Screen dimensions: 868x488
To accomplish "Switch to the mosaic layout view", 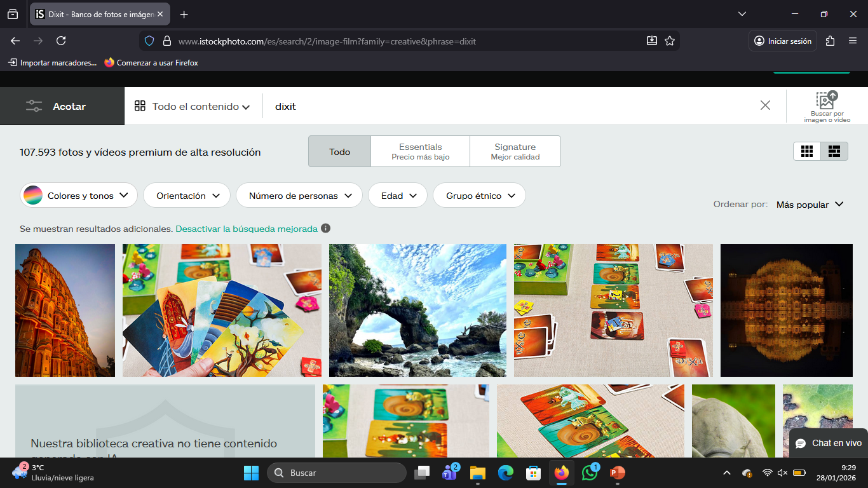I will (x=834, y=151).
